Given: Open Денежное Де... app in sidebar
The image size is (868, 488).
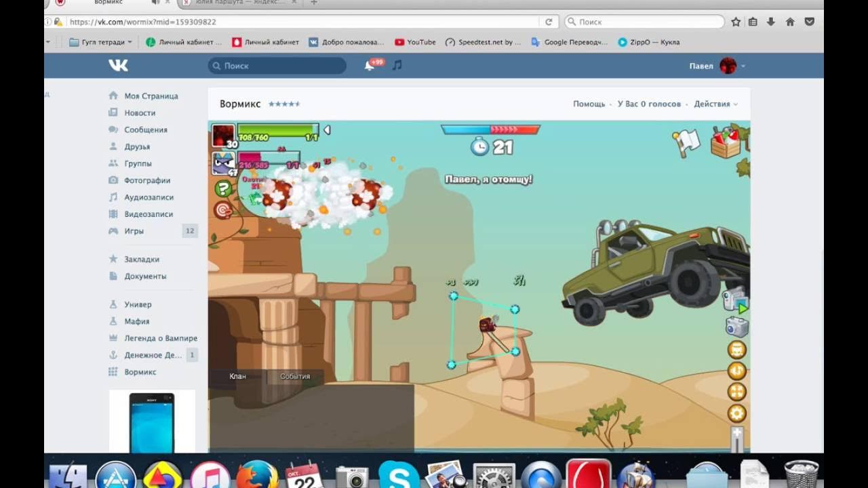Looking at the screenshot, I should [153, 355].
